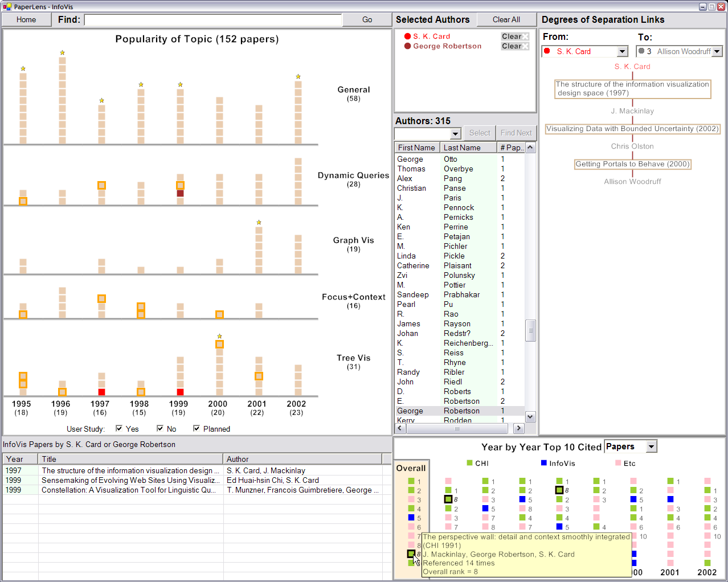Viewport: 728px width, 582px height.
Task: Click the Find text input field
Action: pyautogui.click(x=212, y=20)
